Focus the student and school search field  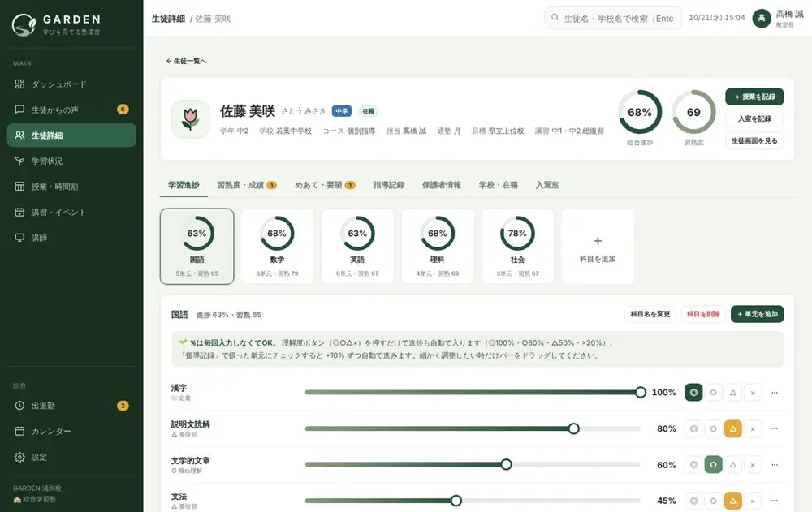pyautogui.click(x=612, y=18)
